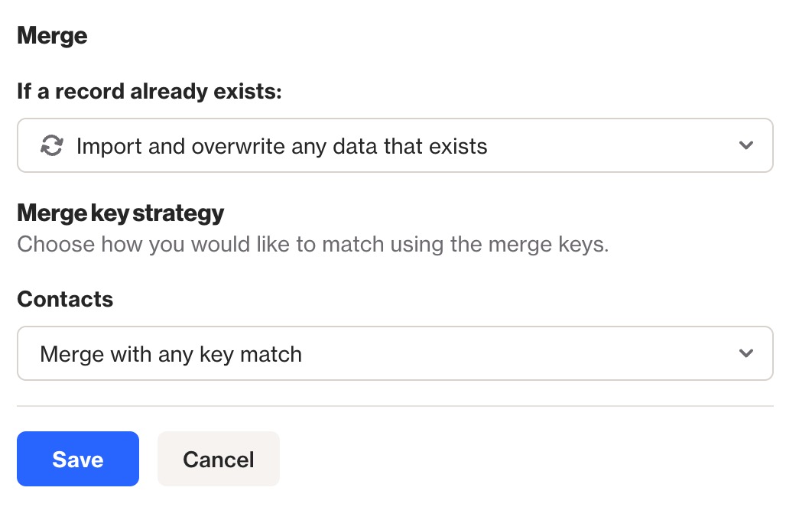Open the "Import and overwrite" dropdown
Screen dimensions: 812x520
[395, 145]
